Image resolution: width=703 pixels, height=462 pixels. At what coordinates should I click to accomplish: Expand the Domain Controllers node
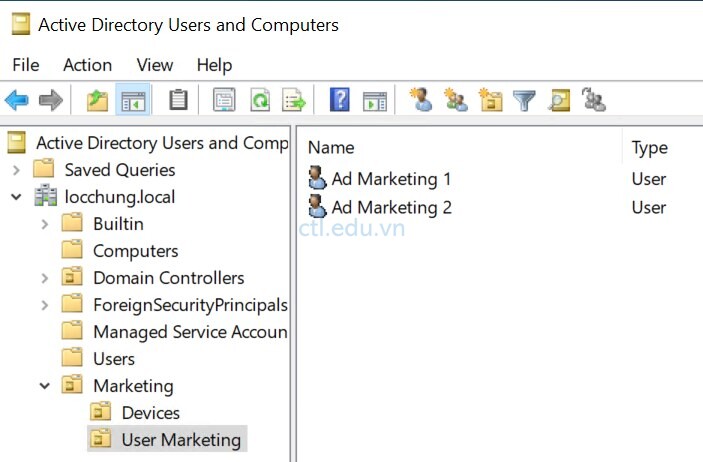[x=44, y=278]
